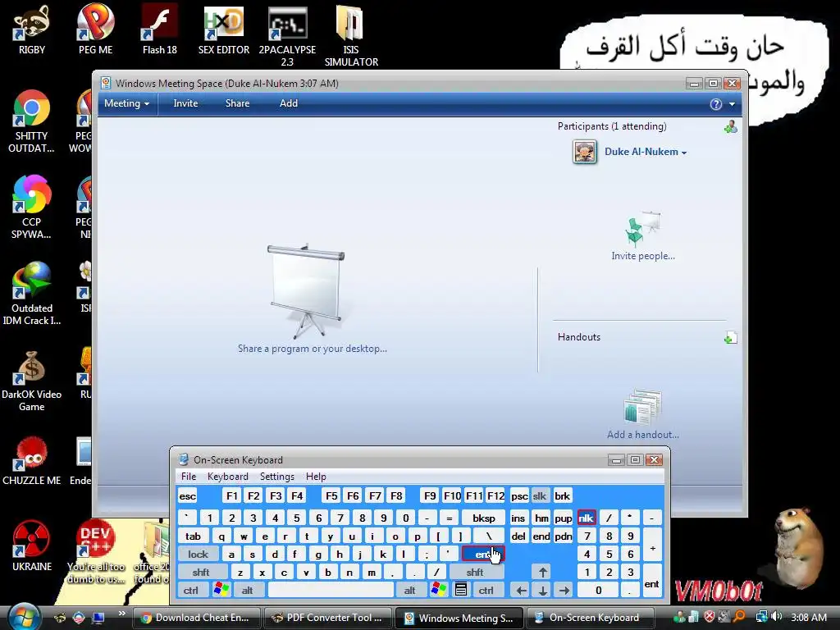Screen dimensions: 840x630
Task: Toggle the left alt key
Action: tap(247, 590)
